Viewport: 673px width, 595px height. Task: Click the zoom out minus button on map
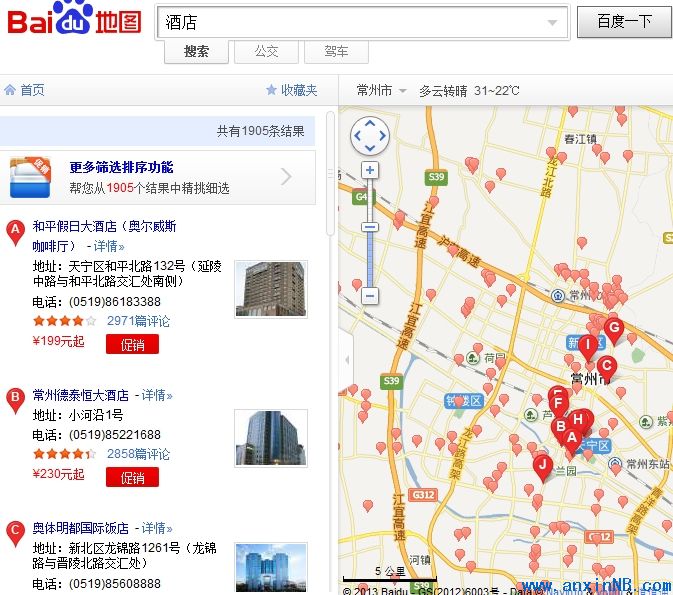point(370,296)
